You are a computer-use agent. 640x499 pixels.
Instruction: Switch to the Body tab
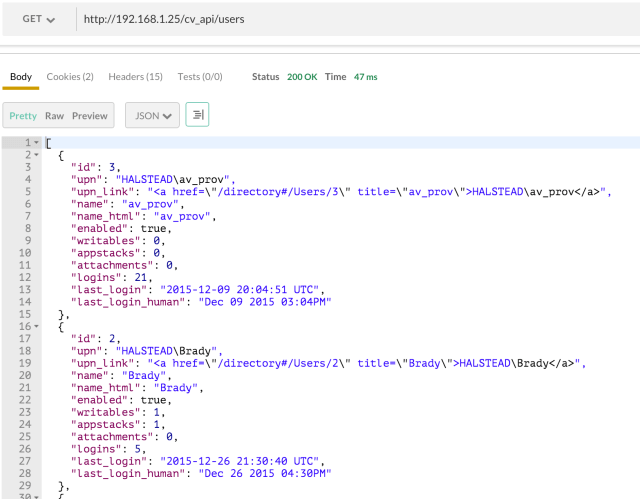pos(21,77)
